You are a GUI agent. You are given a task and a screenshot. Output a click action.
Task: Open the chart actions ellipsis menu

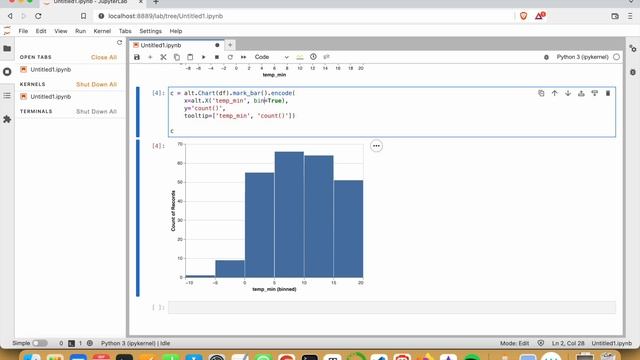376,146
